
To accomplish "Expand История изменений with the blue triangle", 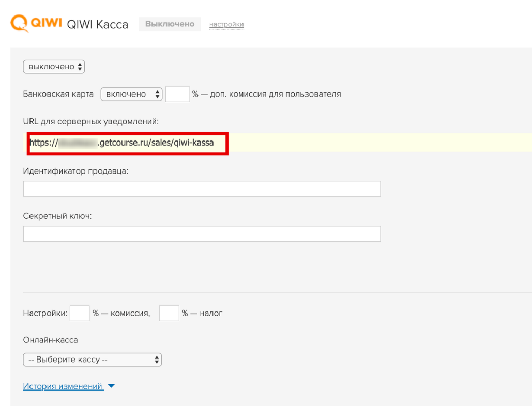I will (x=111, y=386).
